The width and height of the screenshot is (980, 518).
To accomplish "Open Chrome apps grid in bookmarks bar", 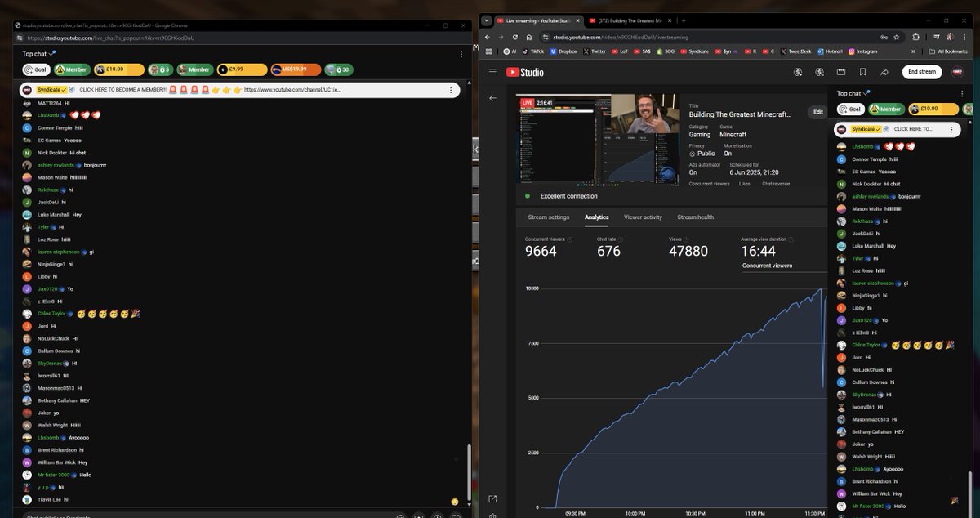I will (x=488, y=51).
